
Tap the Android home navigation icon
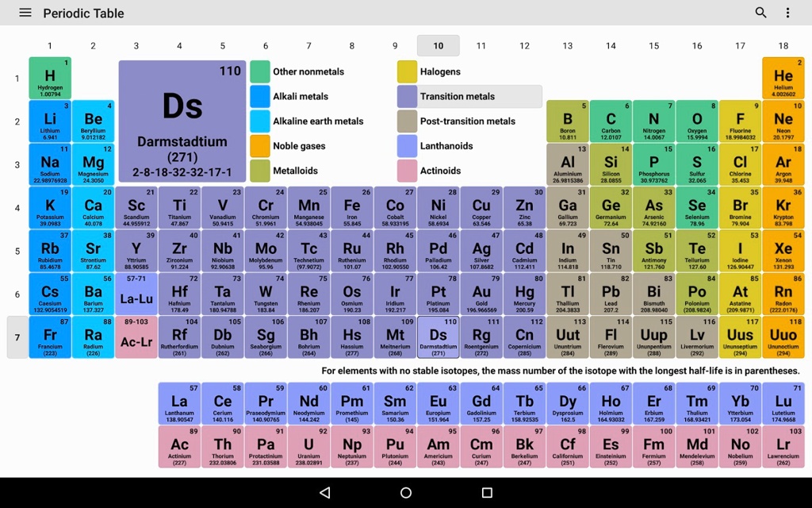405,492
